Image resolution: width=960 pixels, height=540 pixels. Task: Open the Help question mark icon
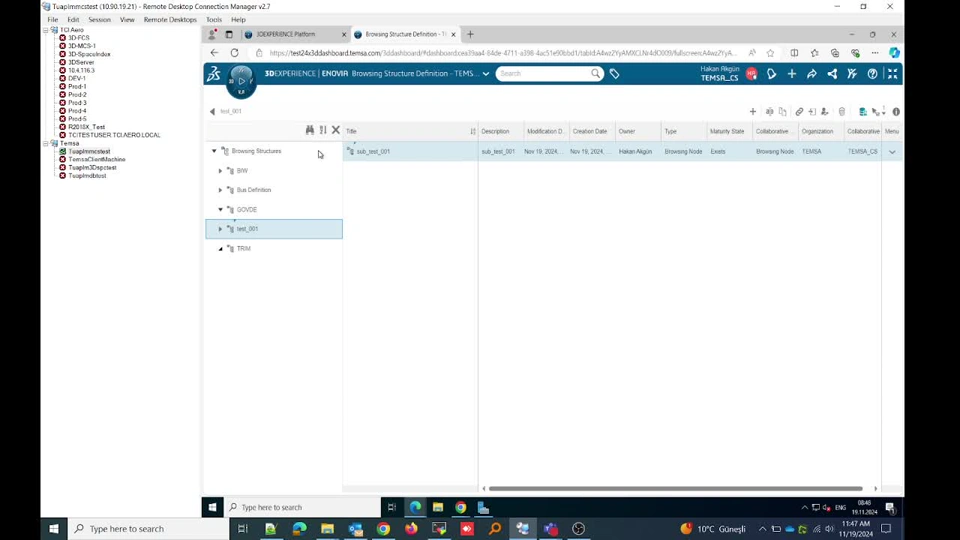tap(872, 73)
